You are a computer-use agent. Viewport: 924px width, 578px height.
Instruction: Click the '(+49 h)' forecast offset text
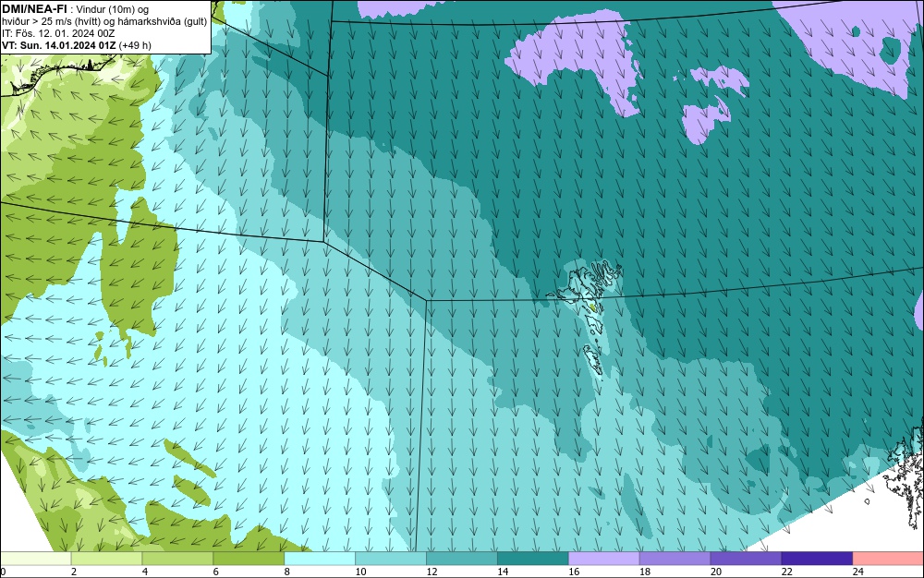135,45
